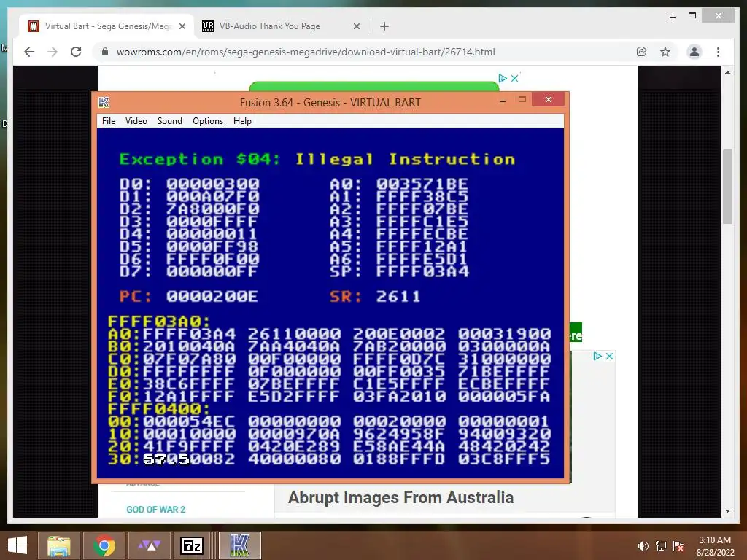Open the GOD OF WAR 2 link

click(x=156, y=510)
